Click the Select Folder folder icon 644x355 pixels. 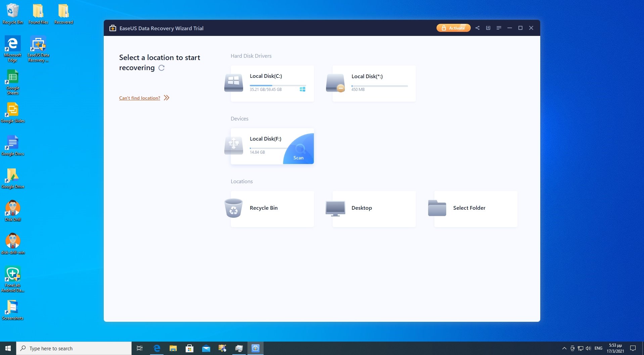437,208
